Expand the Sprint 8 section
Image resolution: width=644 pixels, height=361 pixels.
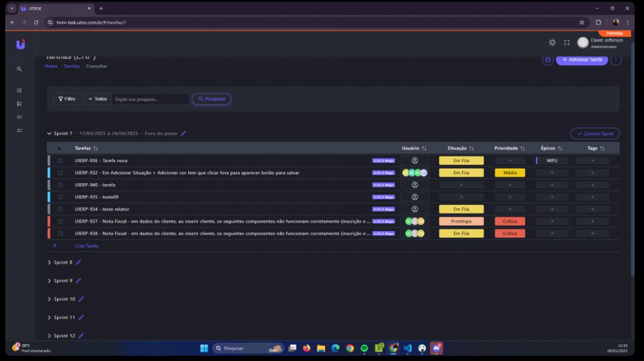(50, 262)
